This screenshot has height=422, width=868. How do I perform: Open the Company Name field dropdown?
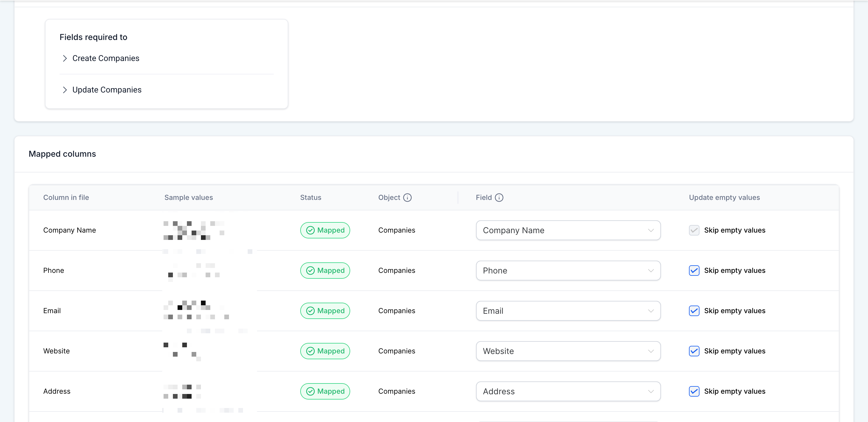point(568,230)
